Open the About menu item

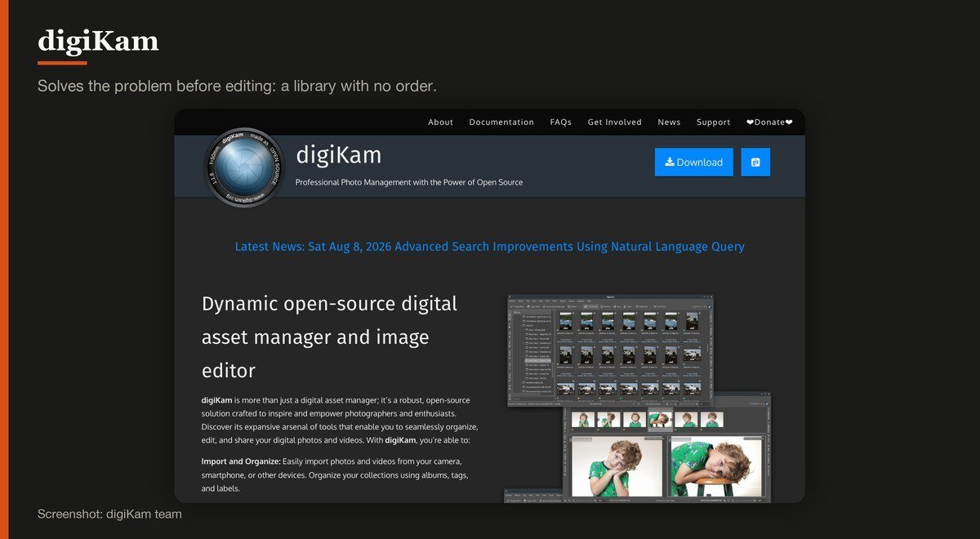(440, 122)
